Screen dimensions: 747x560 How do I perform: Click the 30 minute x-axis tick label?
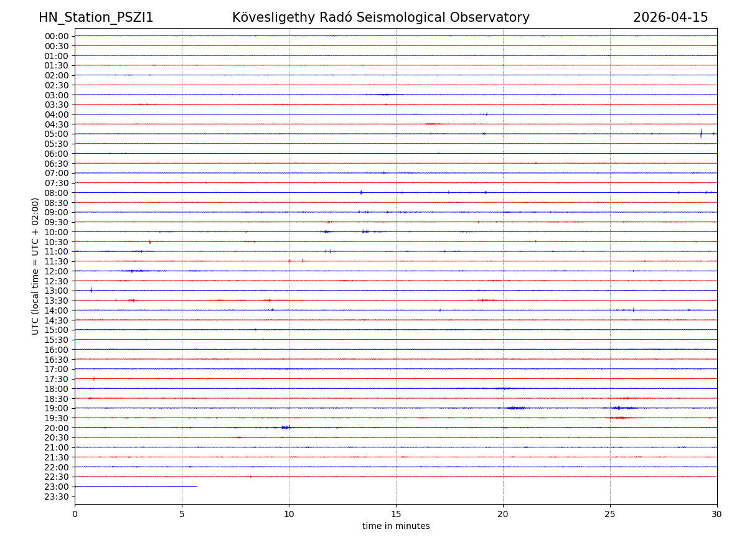[716, 515]
